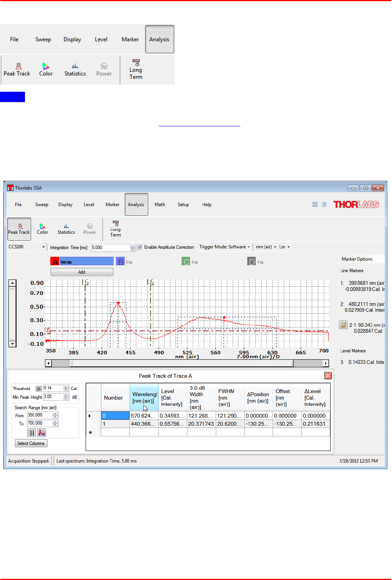Click the ΔLevel cell showing 0.211631
The width and height of the screenshot is (392, 580).
[x=316, y=424]
